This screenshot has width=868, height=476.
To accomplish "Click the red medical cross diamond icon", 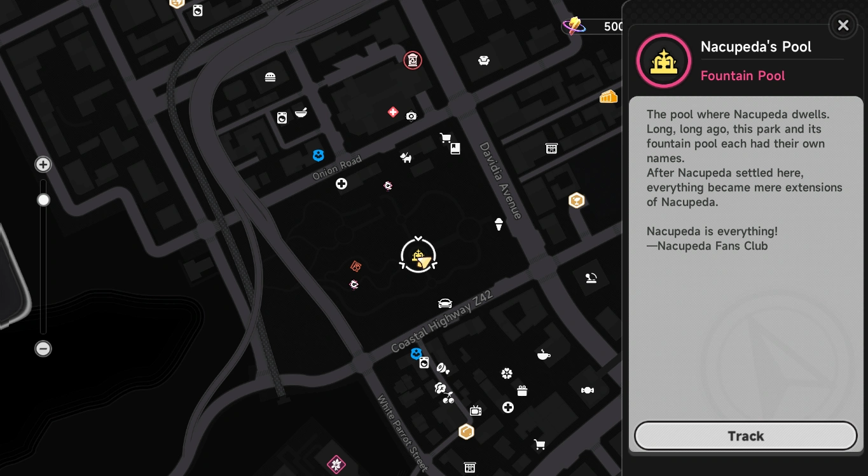I will 393,112.
